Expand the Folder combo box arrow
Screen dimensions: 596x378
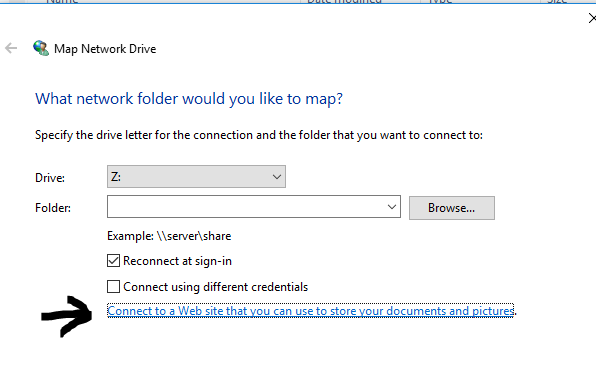[x=392, y=207]
